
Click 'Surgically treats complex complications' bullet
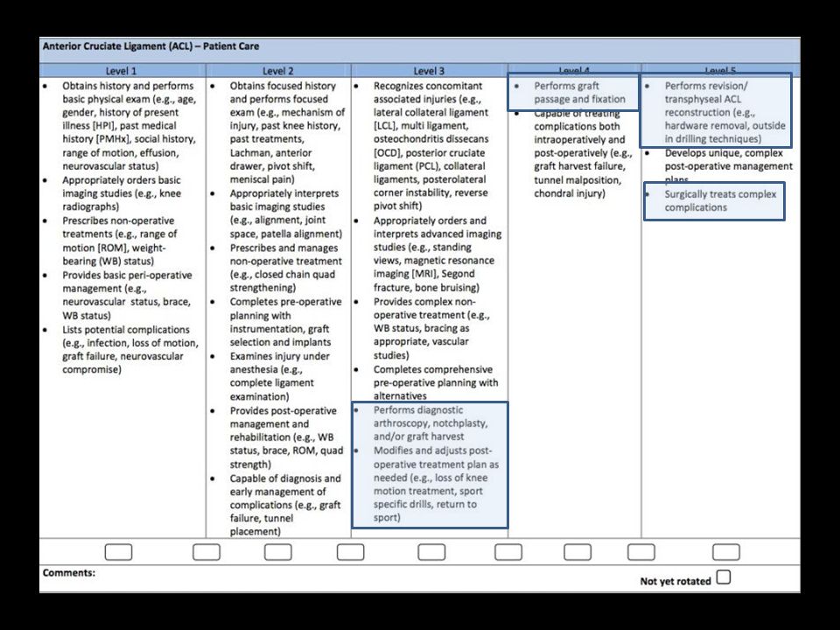pos(720,201)
